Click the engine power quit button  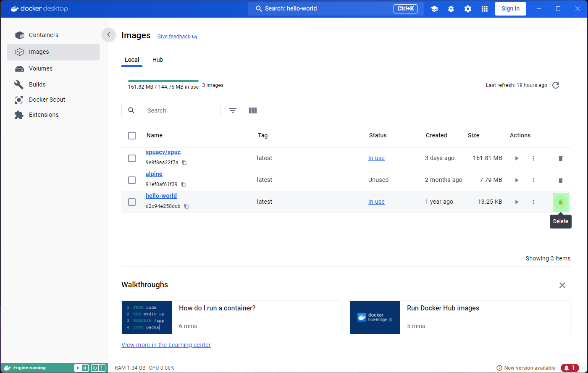coord(95,368)
